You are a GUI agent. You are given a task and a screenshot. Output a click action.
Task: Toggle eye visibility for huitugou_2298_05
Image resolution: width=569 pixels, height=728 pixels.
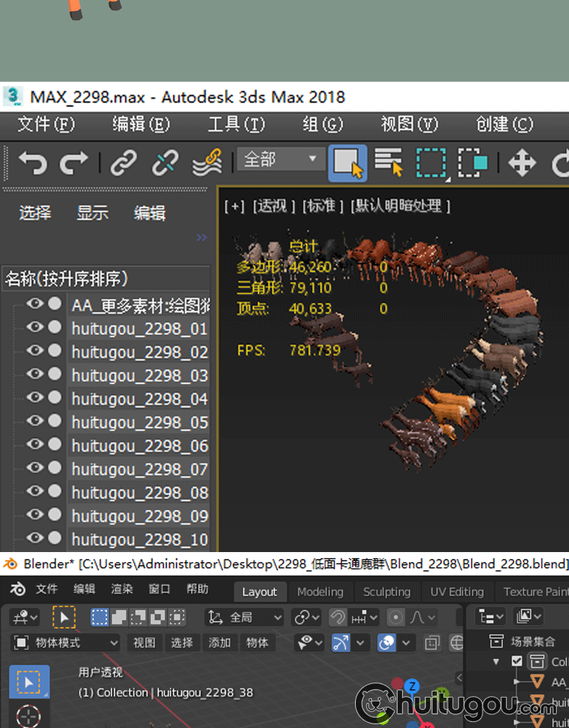(x=35, y=421)
